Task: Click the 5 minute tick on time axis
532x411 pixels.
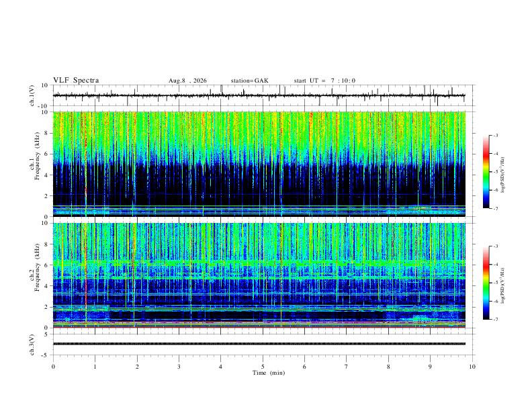Action: coord(263,367)
